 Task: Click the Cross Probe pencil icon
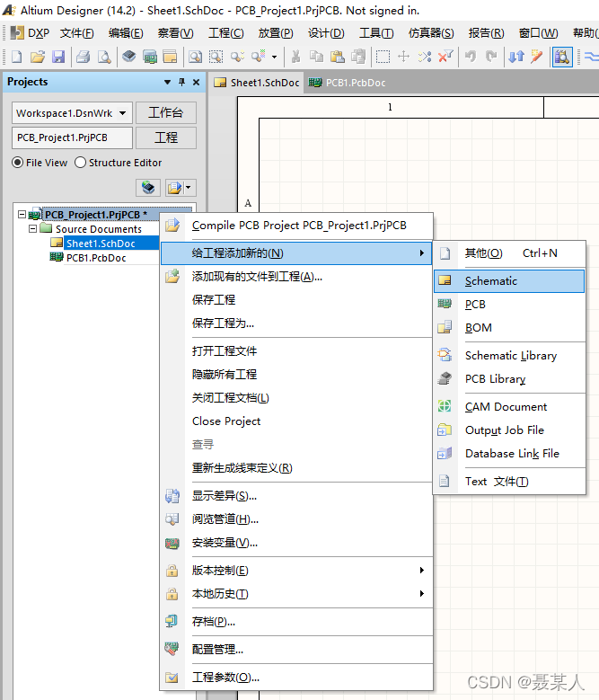coord(536,57)
